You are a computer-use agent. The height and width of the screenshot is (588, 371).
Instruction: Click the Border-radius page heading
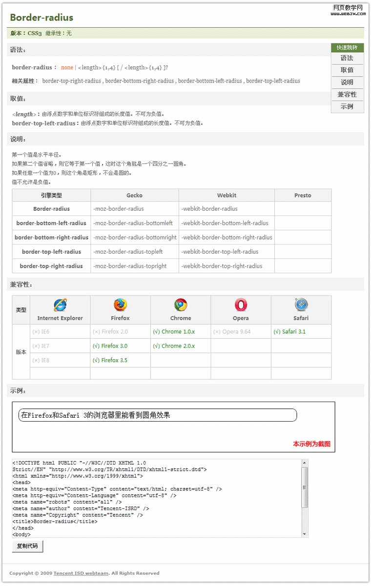[41, 18]
